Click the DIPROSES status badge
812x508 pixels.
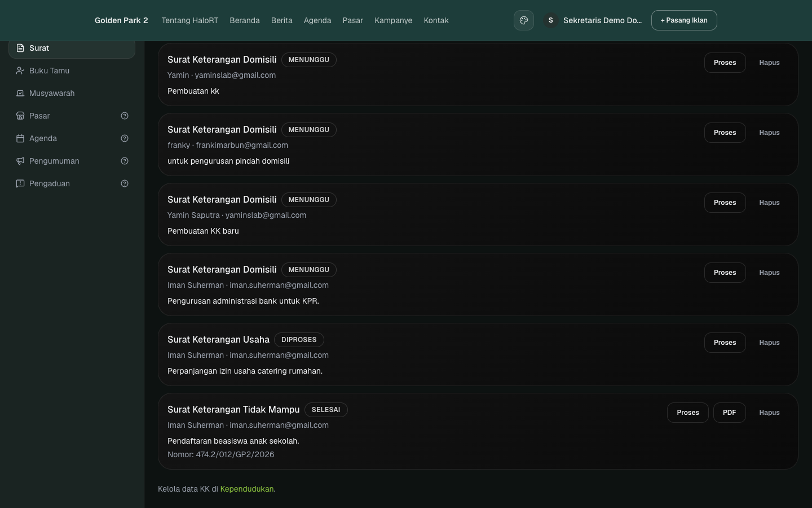(299, 340)
